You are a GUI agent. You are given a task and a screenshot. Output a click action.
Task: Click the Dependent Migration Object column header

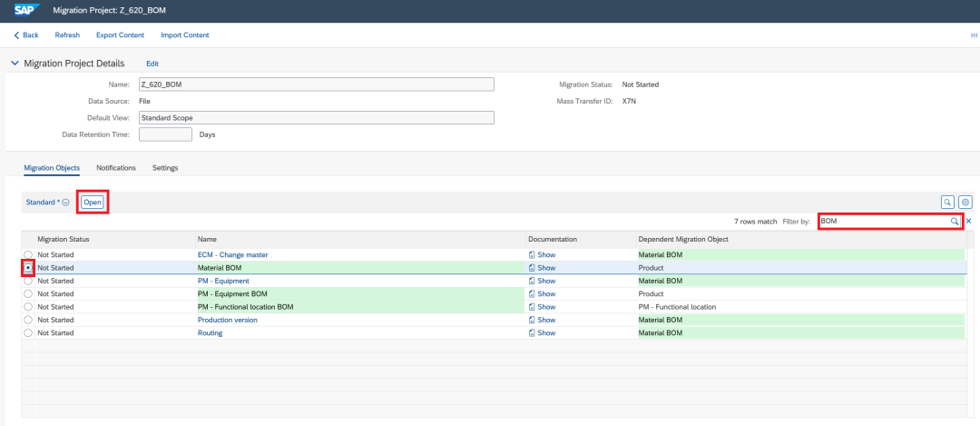coord(801,240)
